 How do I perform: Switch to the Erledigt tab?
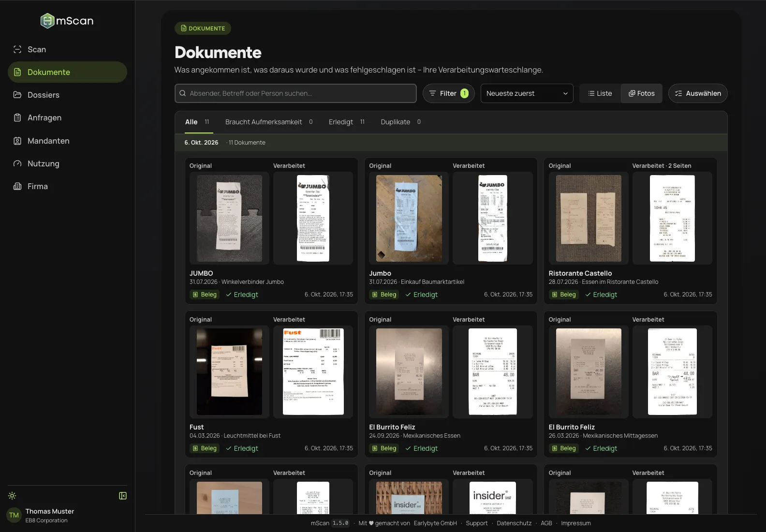point(347,122)
